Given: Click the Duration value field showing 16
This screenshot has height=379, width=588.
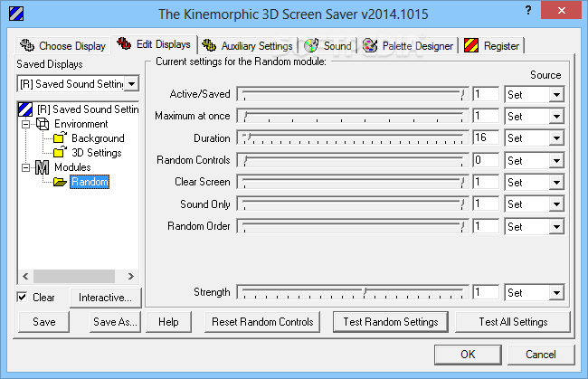Looking at the screenshot, I should tap(486, 138).
